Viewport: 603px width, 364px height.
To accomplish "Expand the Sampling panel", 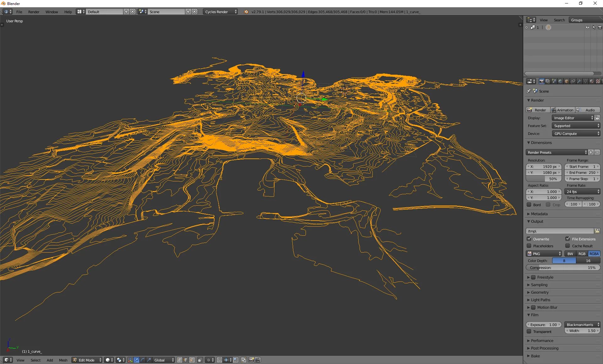I will (539, 285).
